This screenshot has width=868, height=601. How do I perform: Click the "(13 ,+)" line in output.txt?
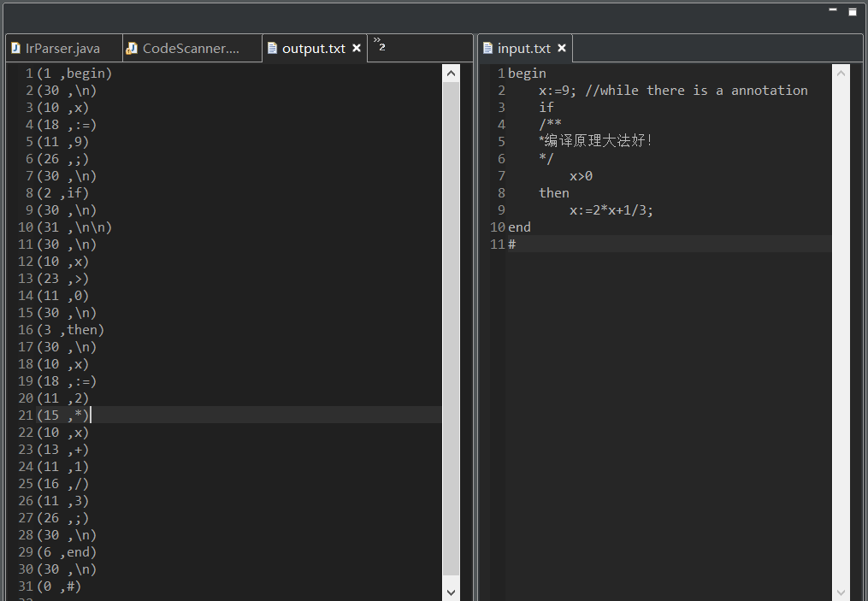point(63,450)
